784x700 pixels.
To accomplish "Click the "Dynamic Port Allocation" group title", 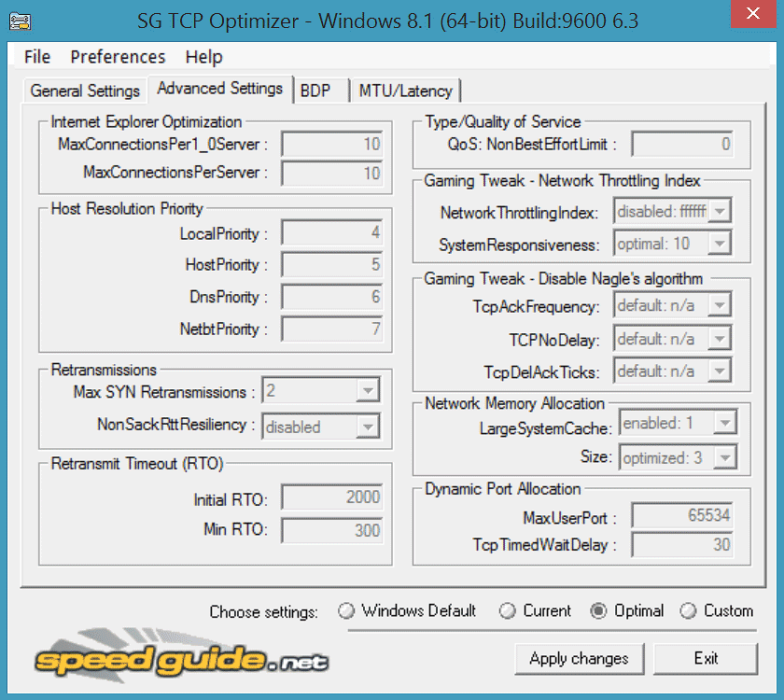I will click(502, 488).
